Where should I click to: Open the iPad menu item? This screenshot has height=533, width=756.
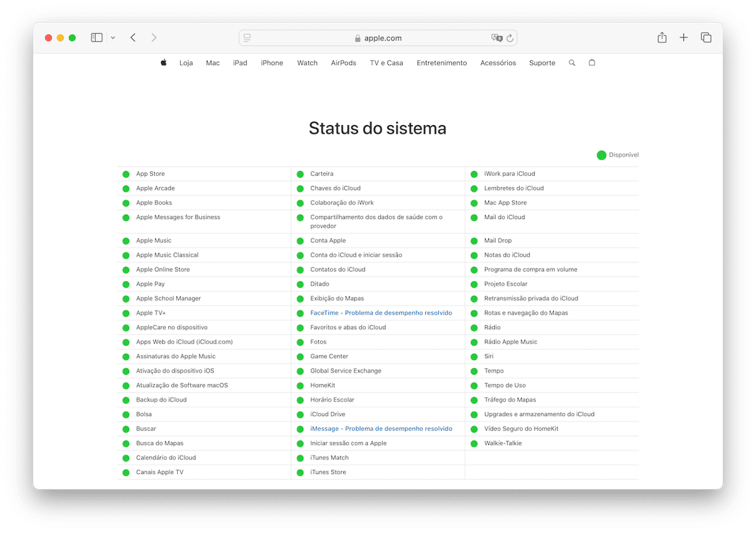pyautogui.click(x=240, y=63)
